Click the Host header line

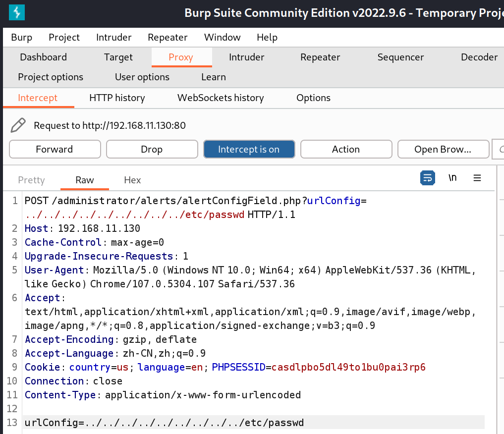[x=82, y=228]
